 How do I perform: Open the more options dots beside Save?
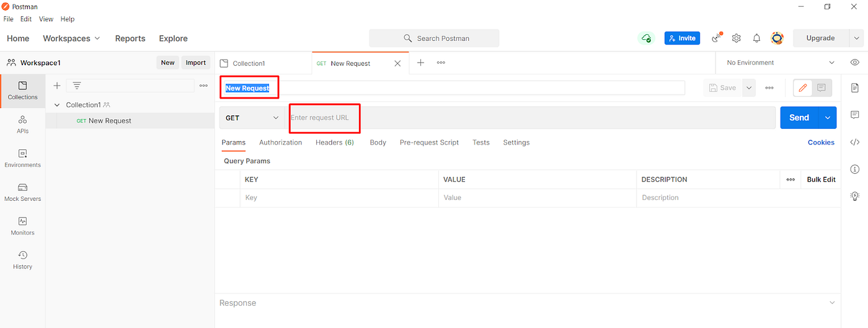pyautogui.click(x=769, y=88)
